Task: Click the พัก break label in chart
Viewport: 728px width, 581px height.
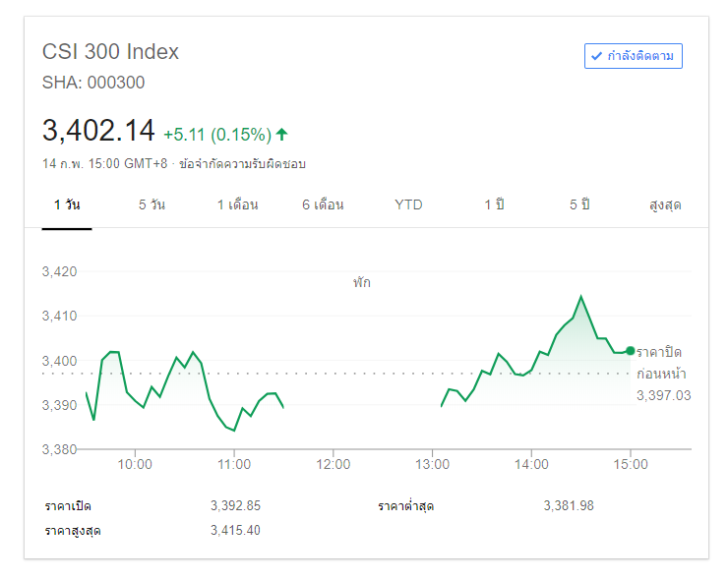Action: (x=362, y=282)
